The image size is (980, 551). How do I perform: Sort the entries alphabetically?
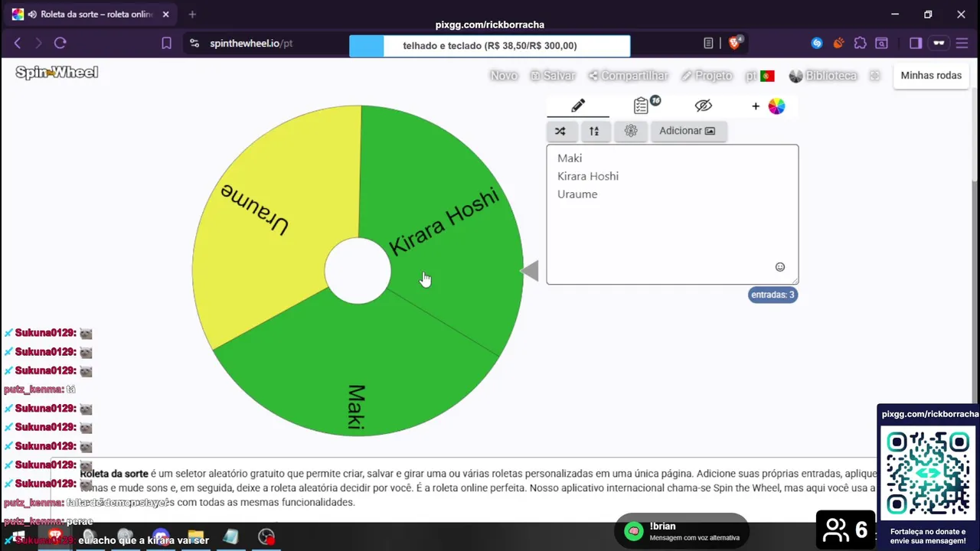coord(594,131)
